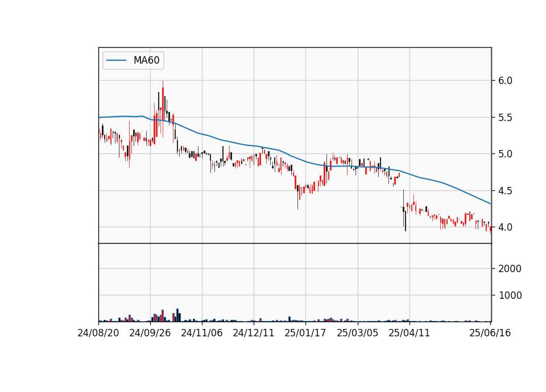Click the 2000 volume axis label
Screen dimensions: 546x392
[510, 269]
